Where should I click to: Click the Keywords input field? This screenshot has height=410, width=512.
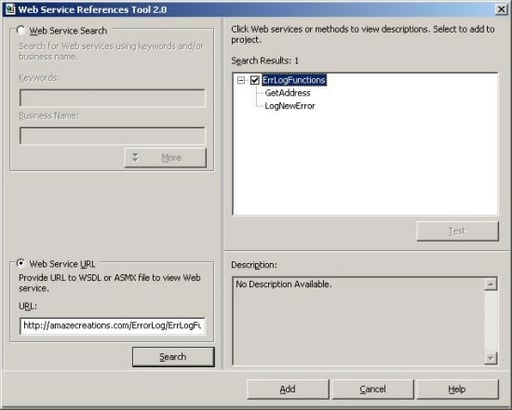click(x=112, y=98)
